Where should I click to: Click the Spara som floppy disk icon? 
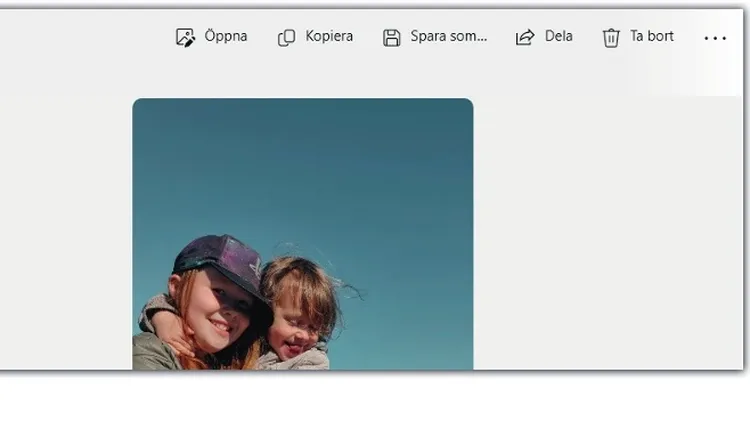tap(391, 38)
